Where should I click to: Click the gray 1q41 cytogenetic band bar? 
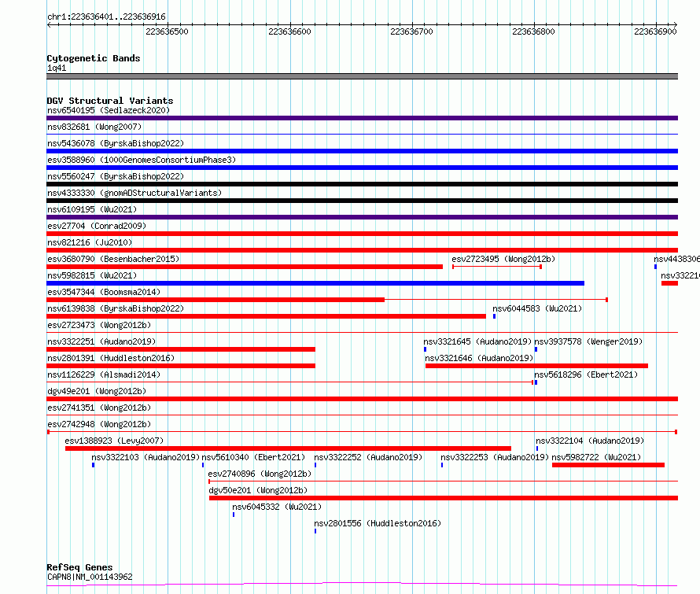pyautogui.click(x=362, y=76)
